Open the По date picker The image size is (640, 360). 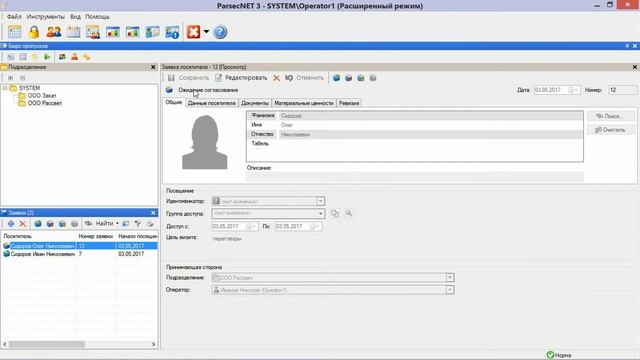315,226
